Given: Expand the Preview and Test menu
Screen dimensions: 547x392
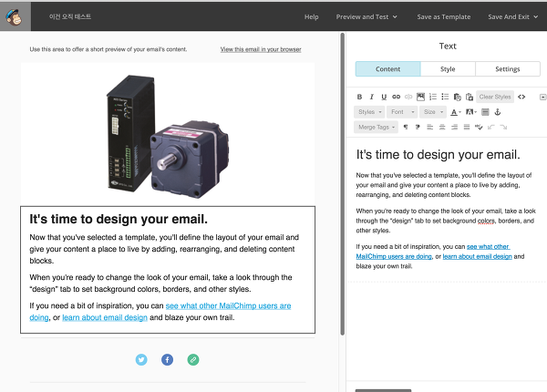Looking at the screenshot, I should [366, 16].
